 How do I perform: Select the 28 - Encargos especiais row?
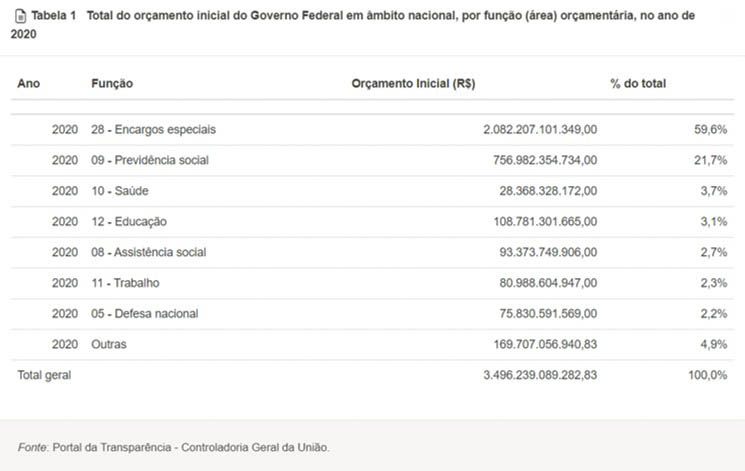372,129
